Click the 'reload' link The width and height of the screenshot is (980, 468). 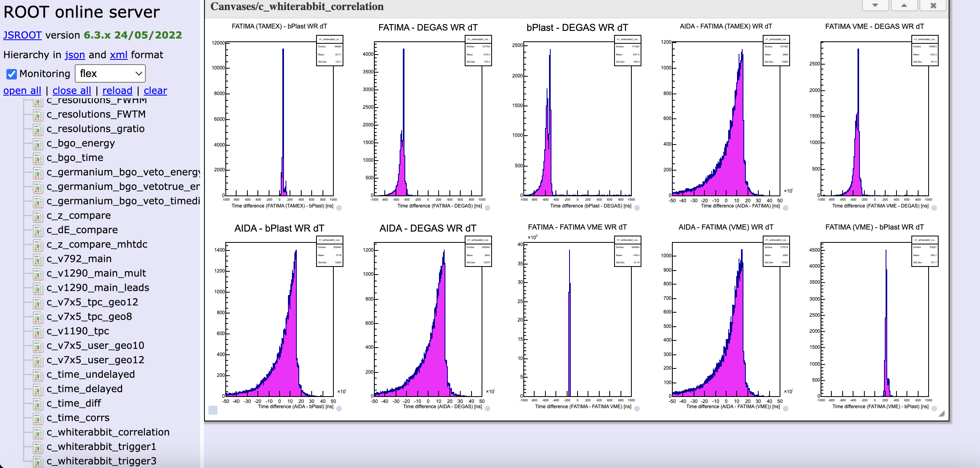point(117,90)
